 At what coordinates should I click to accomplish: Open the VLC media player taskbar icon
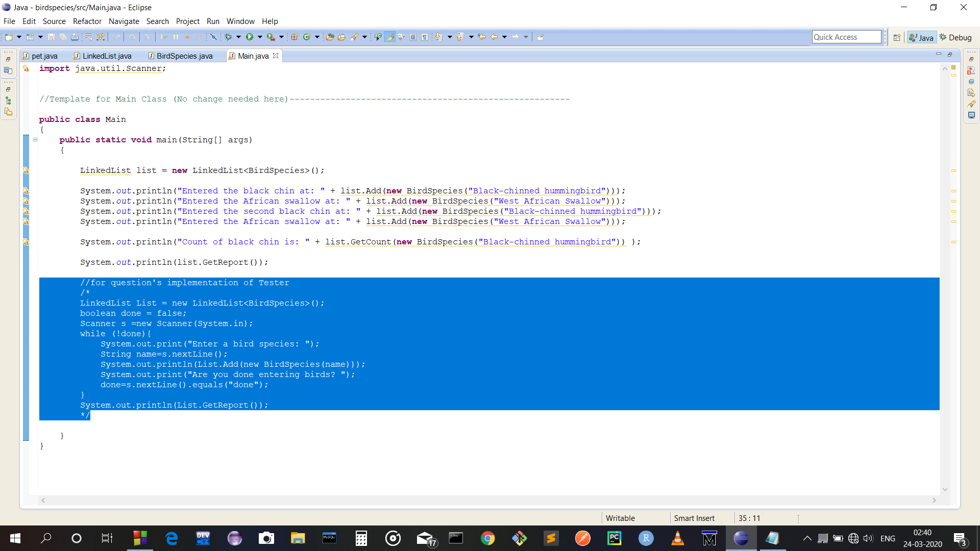click(677, 538)
